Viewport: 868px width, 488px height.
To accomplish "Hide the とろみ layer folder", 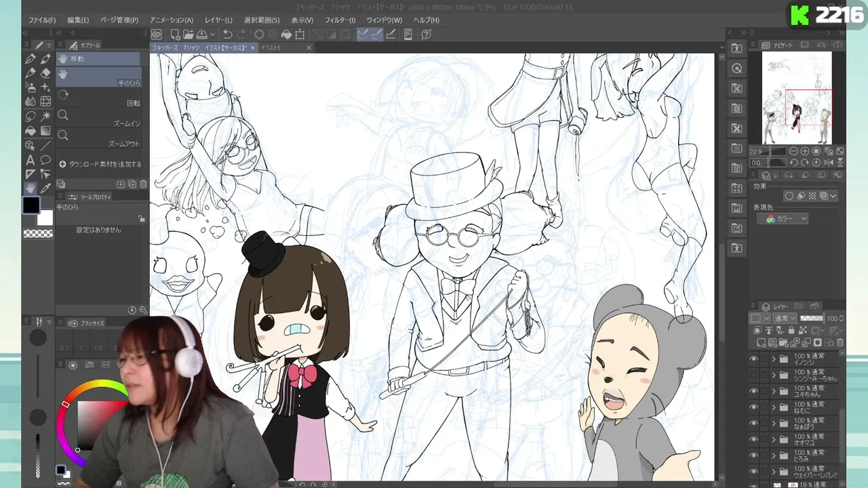I will [x=753, y=455].
